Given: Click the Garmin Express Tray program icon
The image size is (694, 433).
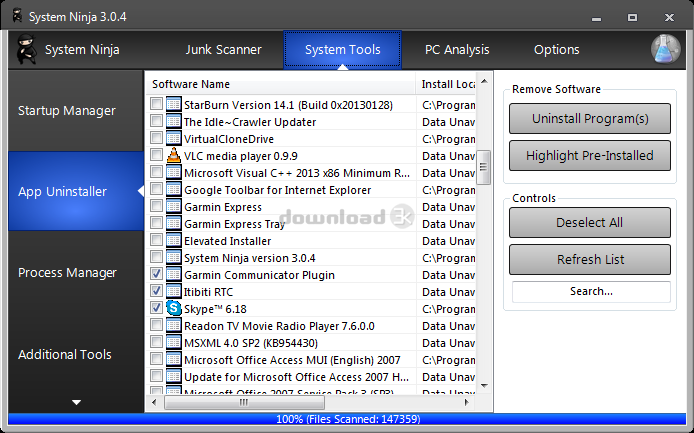Looking at the screenshot, I should tap(174, 224).
